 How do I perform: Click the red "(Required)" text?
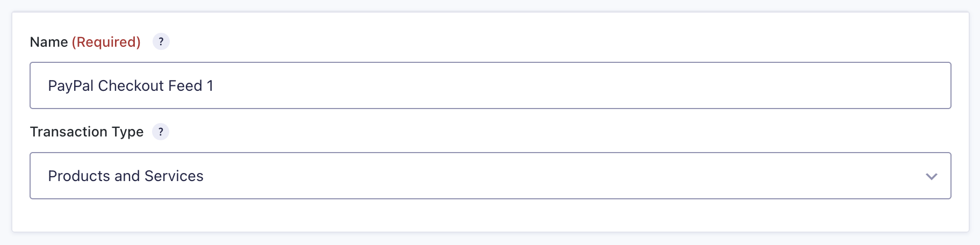pyautogui.click(x=106, y=42)
